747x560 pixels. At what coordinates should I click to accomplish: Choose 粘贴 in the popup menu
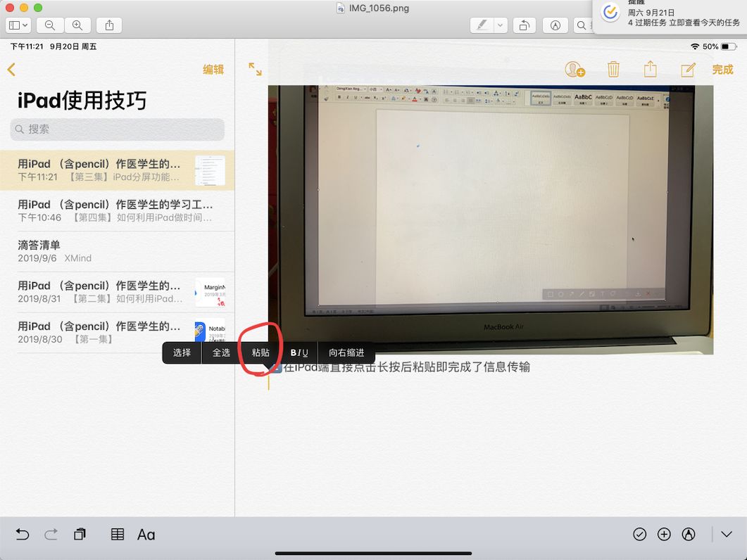click(260, 353)
